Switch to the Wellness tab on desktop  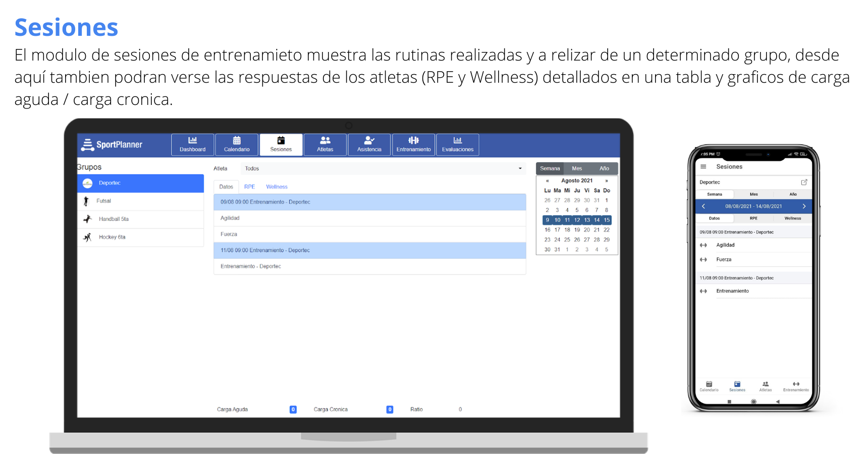277,187
